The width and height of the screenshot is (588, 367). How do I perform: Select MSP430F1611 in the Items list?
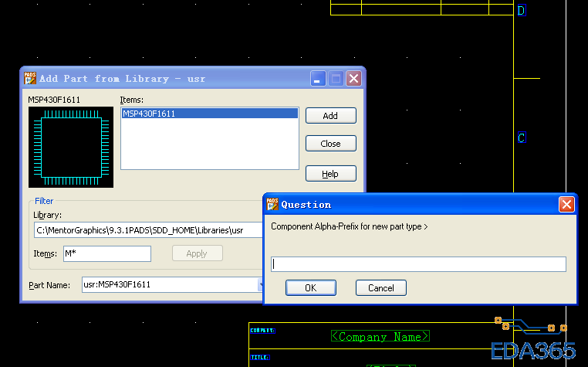coord(210,114)
